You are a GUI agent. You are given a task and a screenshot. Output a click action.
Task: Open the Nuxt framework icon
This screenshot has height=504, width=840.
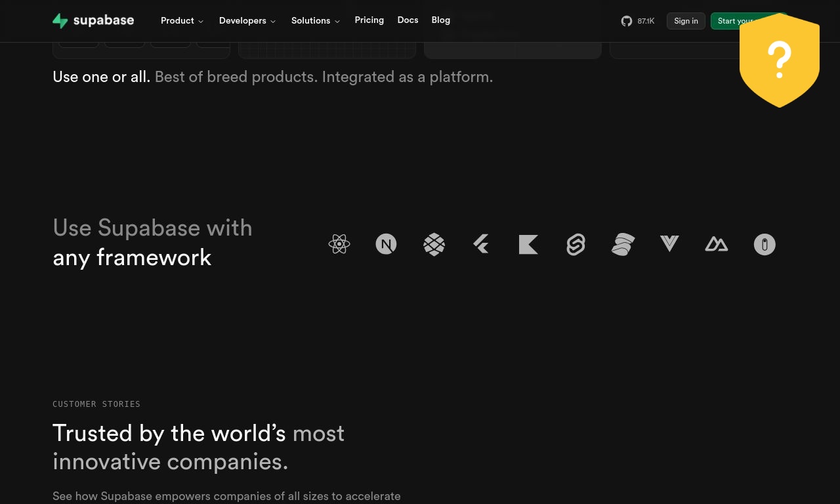point(717,244)
